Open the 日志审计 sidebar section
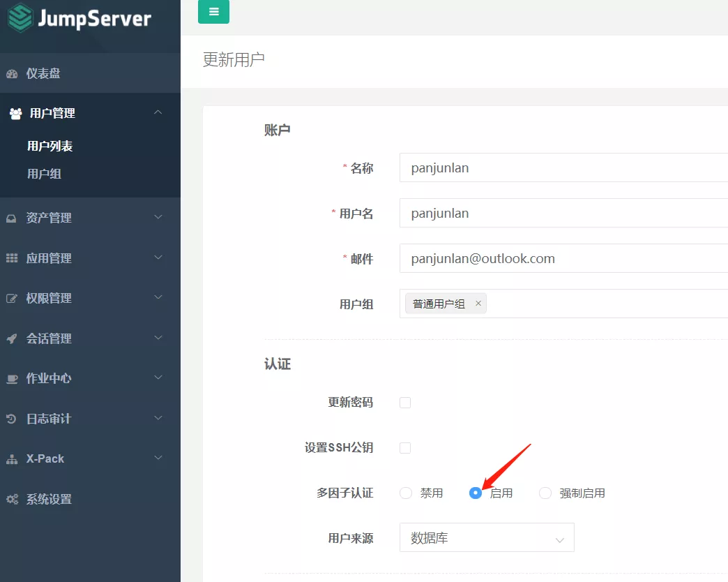 (49, 419)
